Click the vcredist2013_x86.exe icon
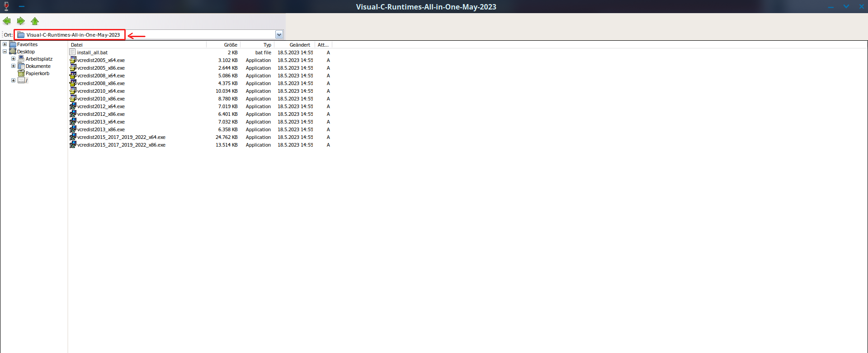 pos(72,129)
